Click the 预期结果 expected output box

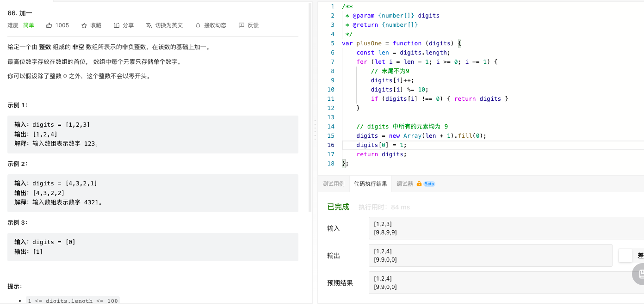pos(506,283)
